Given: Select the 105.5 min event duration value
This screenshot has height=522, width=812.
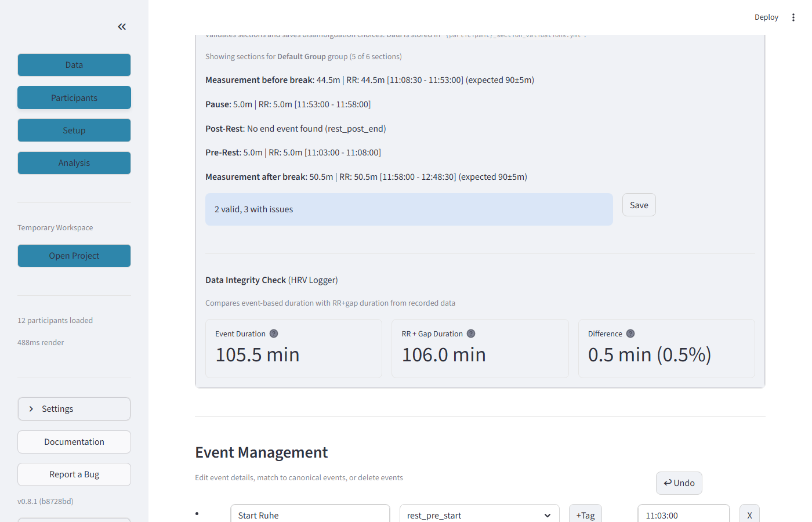Looking at the screenshot, I should click(258, 354).
